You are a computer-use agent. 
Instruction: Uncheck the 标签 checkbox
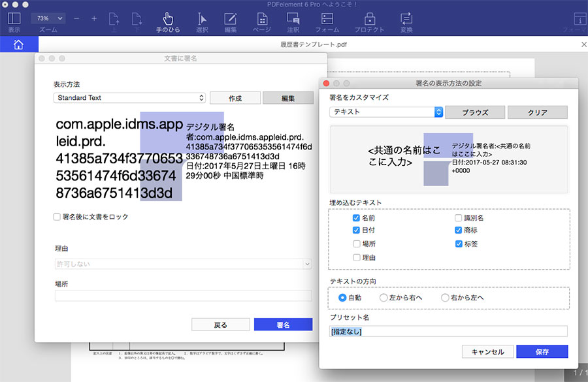(458, 244)
